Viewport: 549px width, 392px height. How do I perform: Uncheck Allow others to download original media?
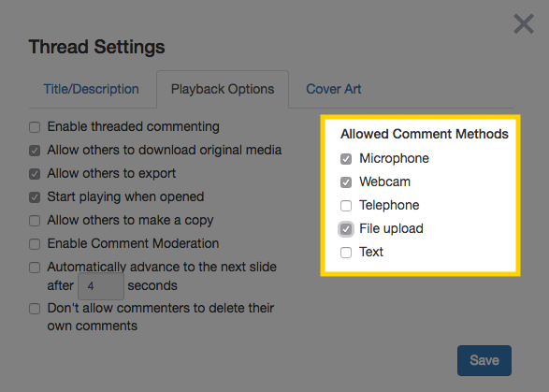click(35, 151)
